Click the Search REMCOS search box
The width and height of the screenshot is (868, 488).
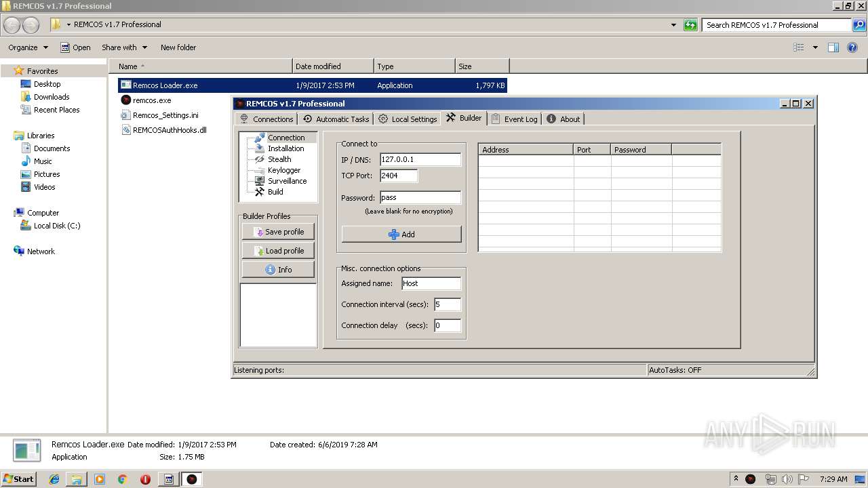[776, 25]
